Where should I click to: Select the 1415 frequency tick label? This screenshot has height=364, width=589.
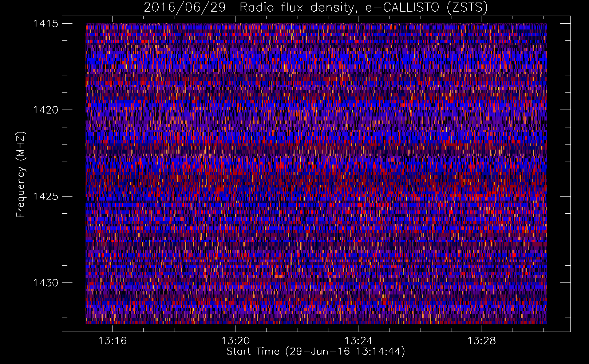tap(46, 24)
